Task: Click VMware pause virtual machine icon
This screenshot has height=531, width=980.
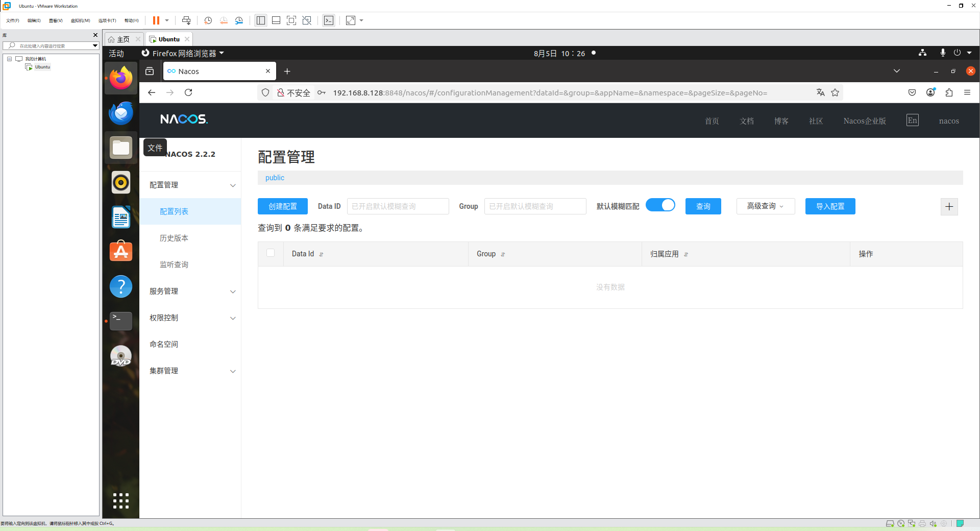Action: coord(156,20)
